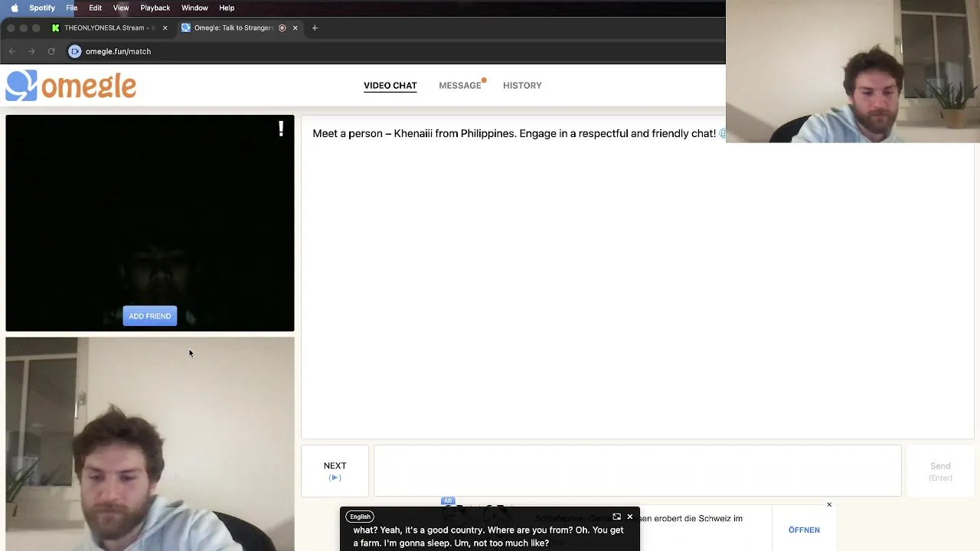This screenshot has width=980, height=551.
Task: Open the Apple menu
Action: [x=14, y=8]
